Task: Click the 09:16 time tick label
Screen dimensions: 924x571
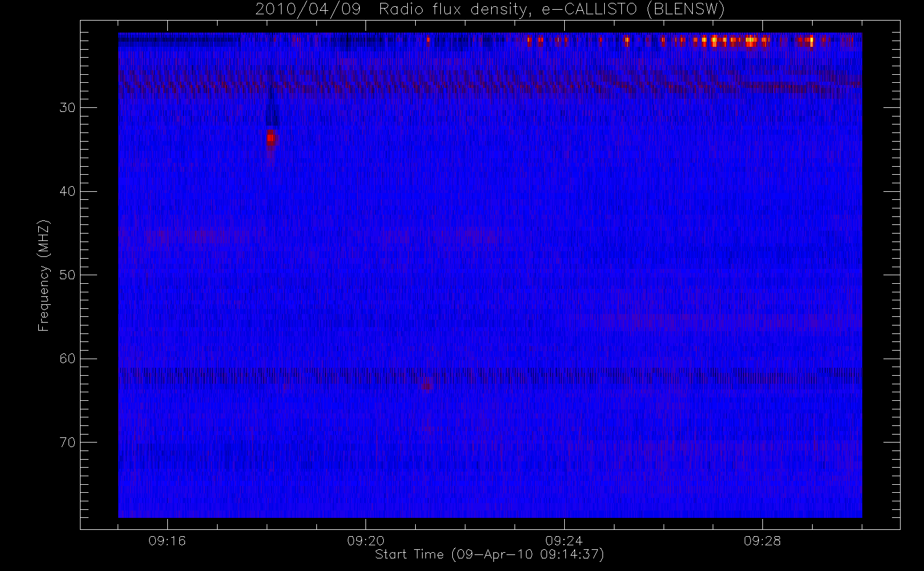Action: click(x=167, y=541)
